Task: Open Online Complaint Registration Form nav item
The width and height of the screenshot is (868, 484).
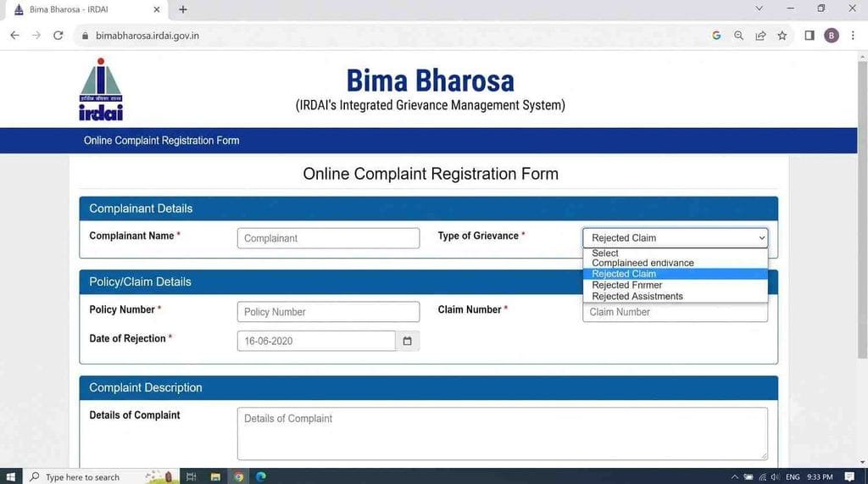Action: [x=162, y=141]
